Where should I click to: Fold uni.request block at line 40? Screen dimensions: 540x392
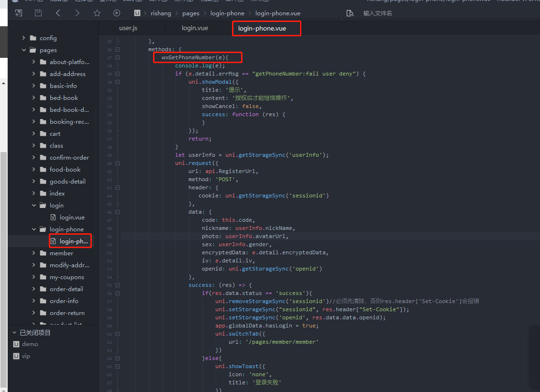118,163
